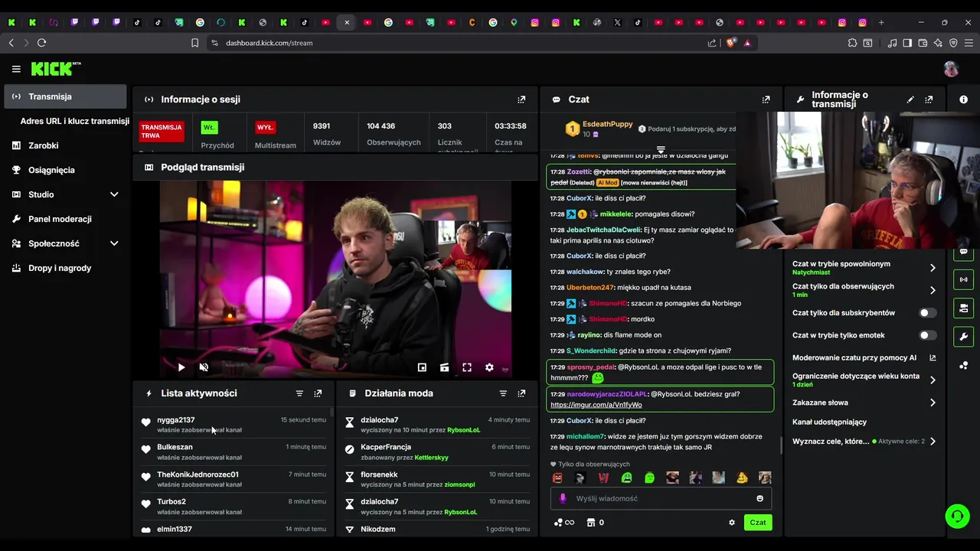980x551 pixels.
Task: Expand Ograniczenie dotyczące wieku konta
Action: point(933,380)
